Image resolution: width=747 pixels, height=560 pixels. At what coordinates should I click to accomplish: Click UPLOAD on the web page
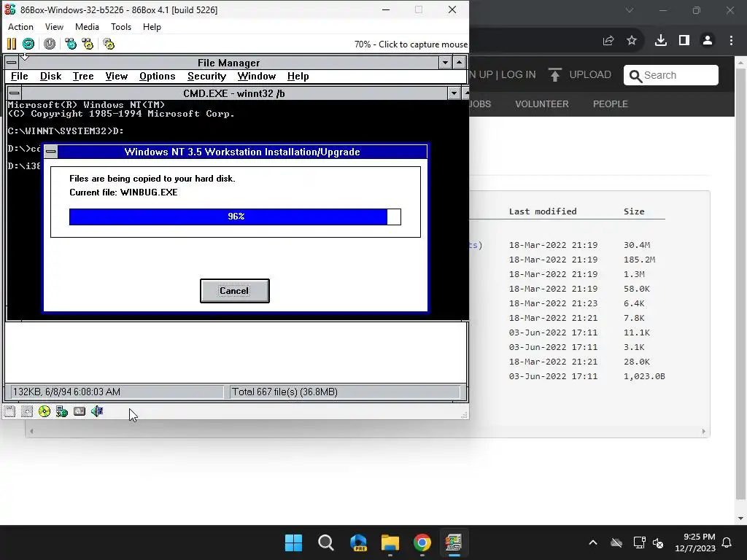[x=580, y=75]
